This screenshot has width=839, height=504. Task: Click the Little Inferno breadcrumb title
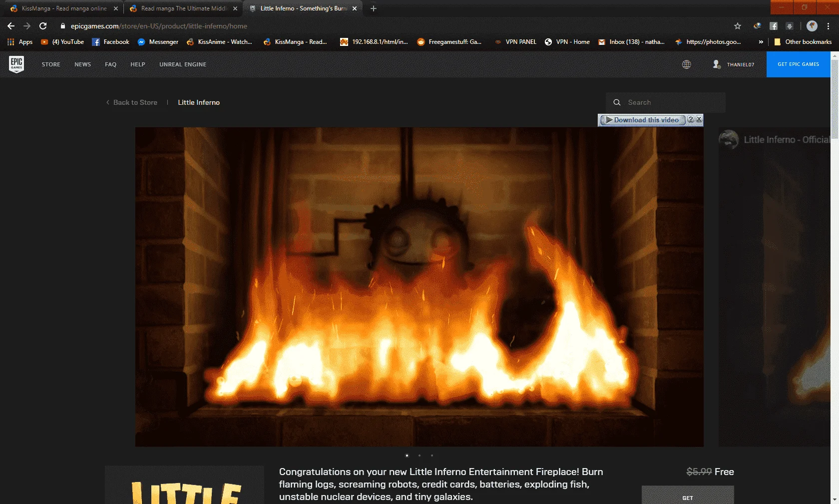point(199,102)
